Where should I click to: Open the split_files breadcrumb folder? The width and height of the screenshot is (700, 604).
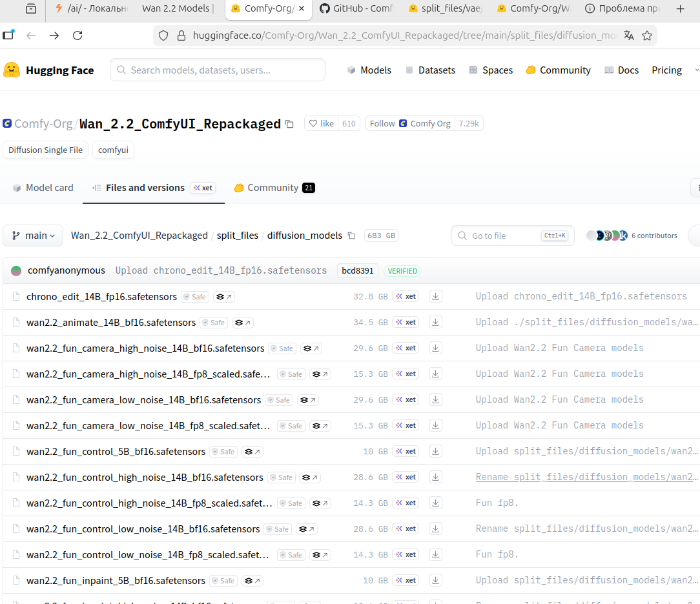pos(238,236)
